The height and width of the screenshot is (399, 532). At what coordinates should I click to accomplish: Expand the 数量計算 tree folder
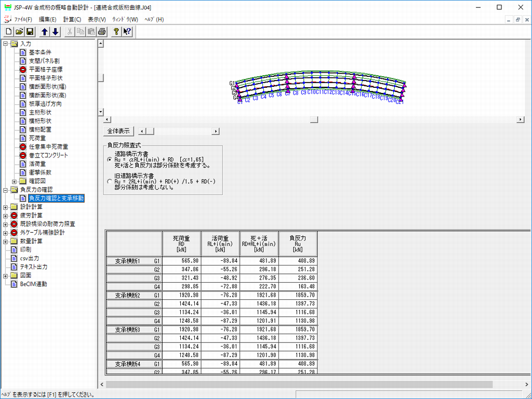5,241
